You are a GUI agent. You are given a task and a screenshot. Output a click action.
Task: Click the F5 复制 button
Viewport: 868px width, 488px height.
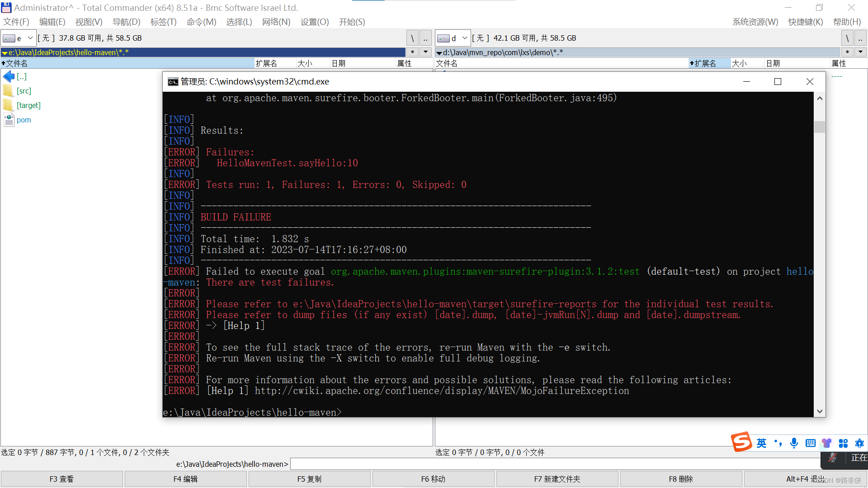click(310, 479)
